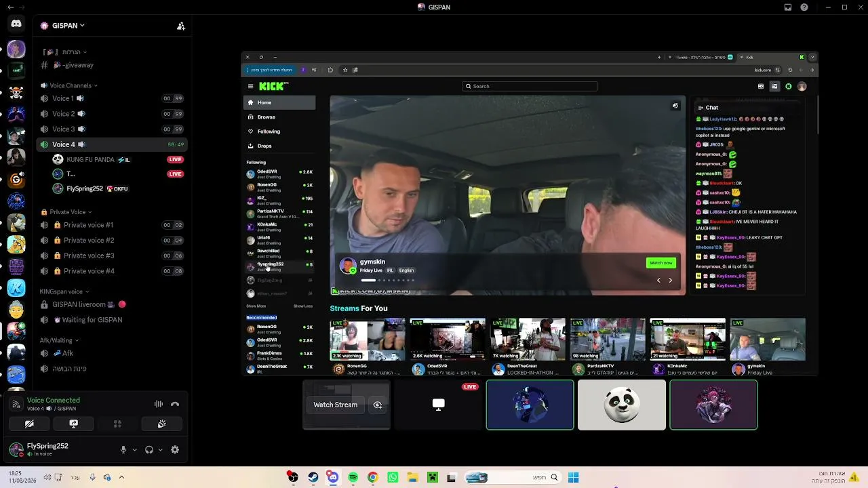
Task: Click the Kick logo in the stream
Action: (273, 86)
